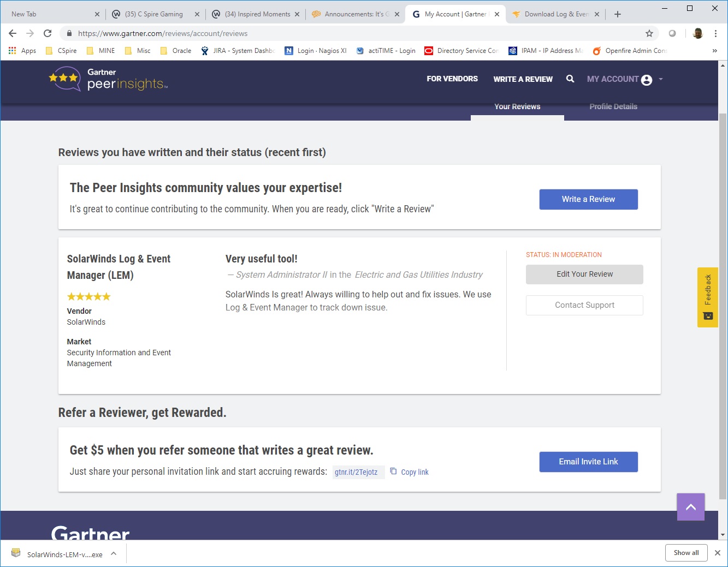Expand the bookmarks overflow chevron
The image size is (728, 567).
tap(715, 50)
